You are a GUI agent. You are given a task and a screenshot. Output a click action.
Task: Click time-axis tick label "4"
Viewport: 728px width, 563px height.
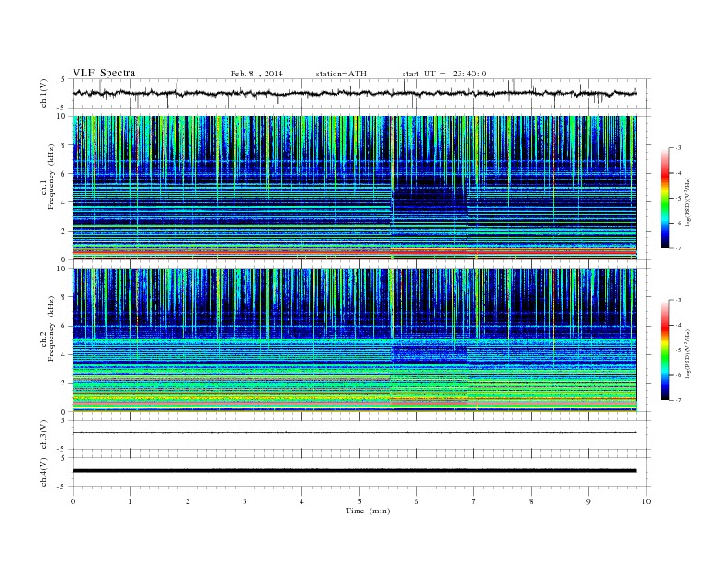[x=301, y=501]
